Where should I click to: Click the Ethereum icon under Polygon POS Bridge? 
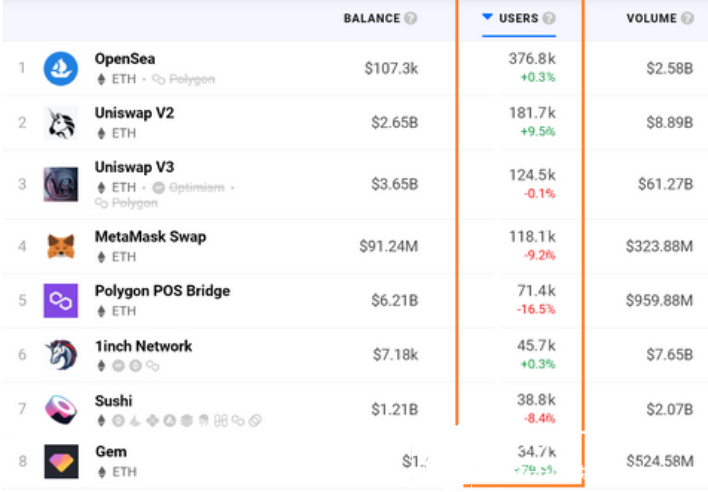tap(102, 311)
